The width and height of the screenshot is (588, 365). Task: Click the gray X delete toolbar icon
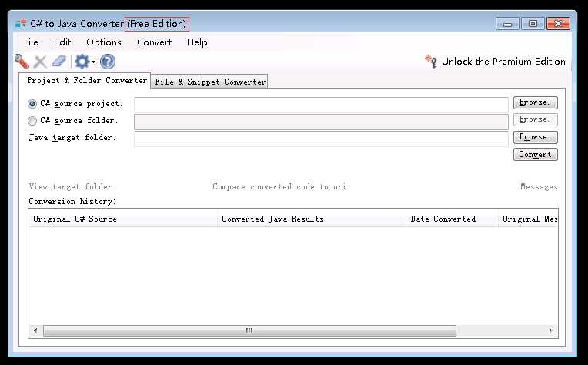coord(40,62)
